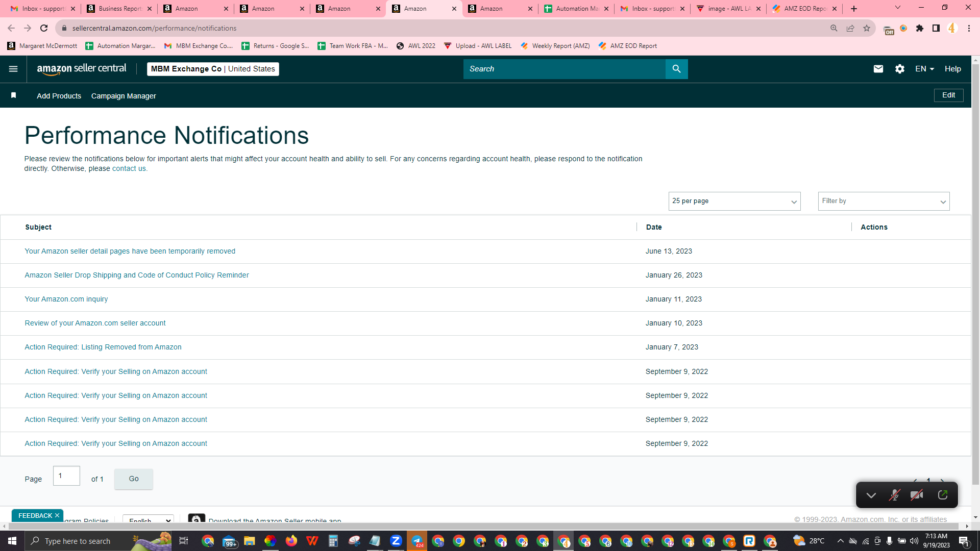This screenshot has height=551, width=980.
Task: Click the Page number input field
Action: pyautogui.click(x=66, y=475)
